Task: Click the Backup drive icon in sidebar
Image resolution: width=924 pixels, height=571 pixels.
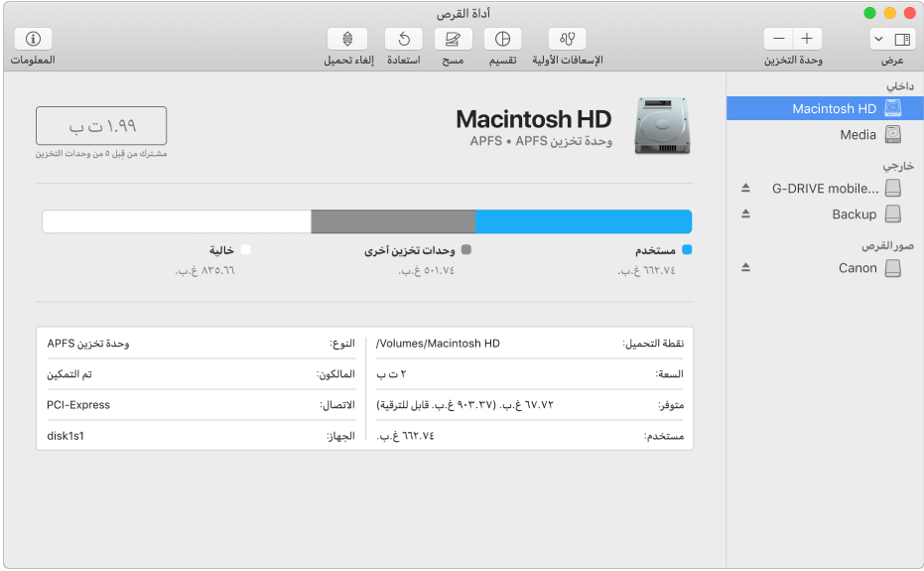Action: click(x=893, y=214)
